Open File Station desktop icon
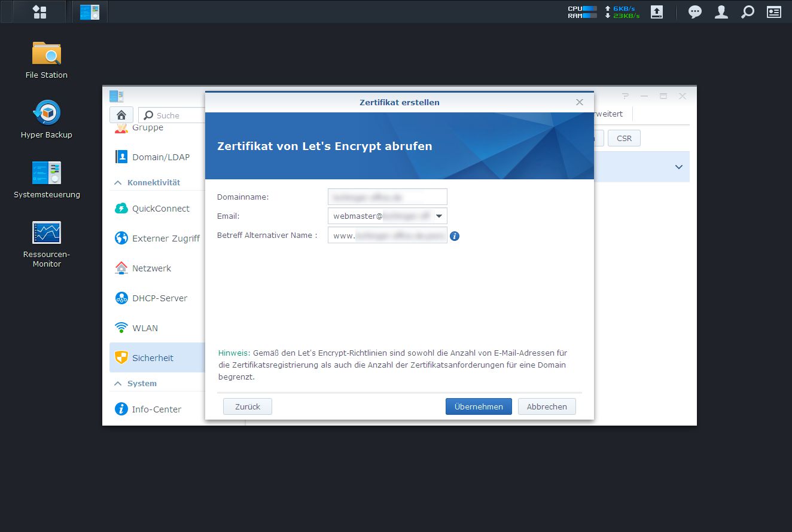Image resolution: width=792 pixels, height=532 pixels. [47, 60]
